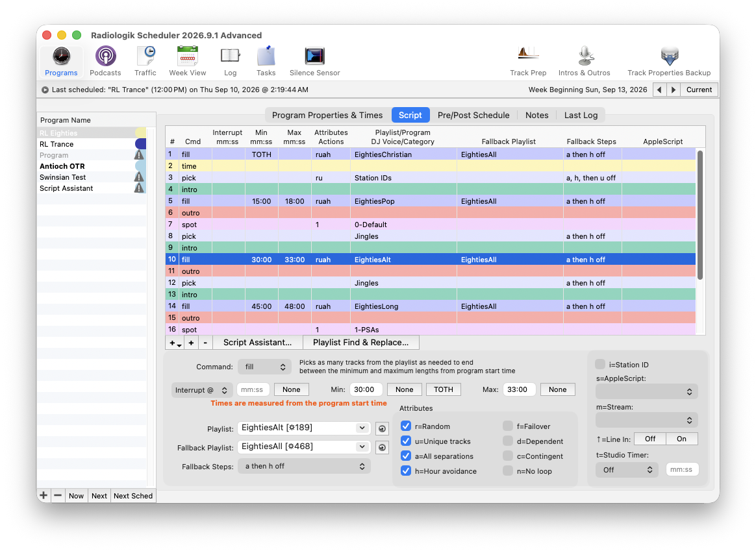This screenshot has height=551, width=756.
Task: Open the m=Stream dropdown
Action: [x=646, y=420]
